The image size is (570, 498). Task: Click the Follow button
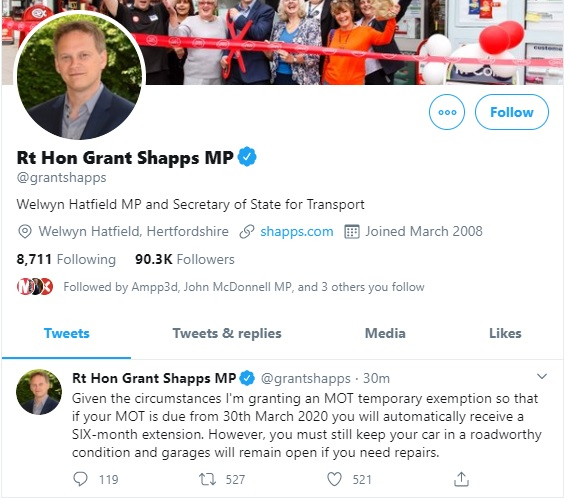point(511,112)
